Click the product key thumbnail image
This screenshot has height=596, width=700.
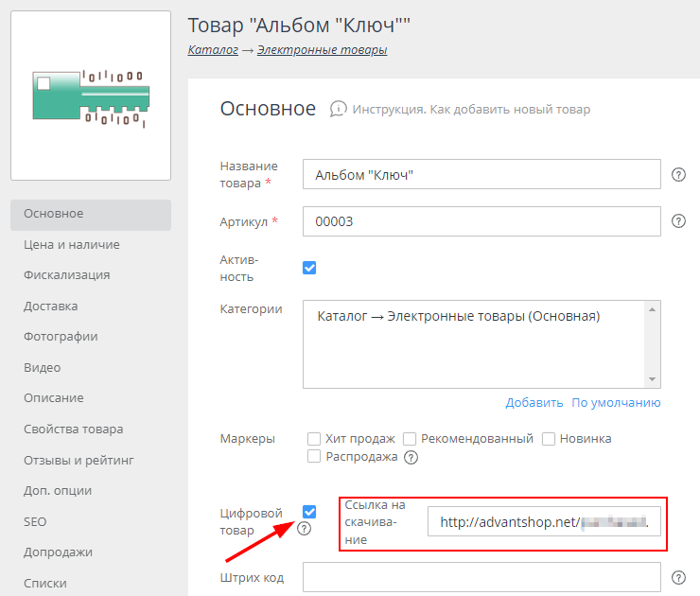(90, 96)
